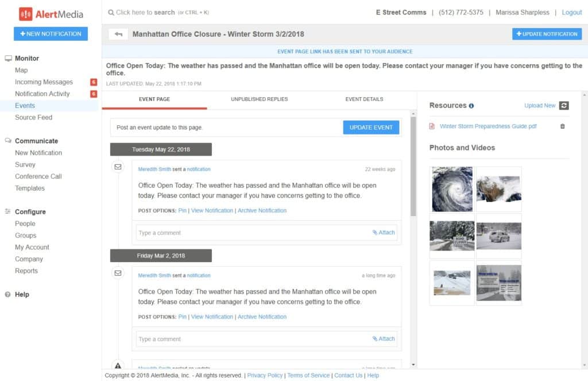This screenshot has width=588, height=381.
Task: Click the refresh icon next to Upload New
Action: click(564, 106)
